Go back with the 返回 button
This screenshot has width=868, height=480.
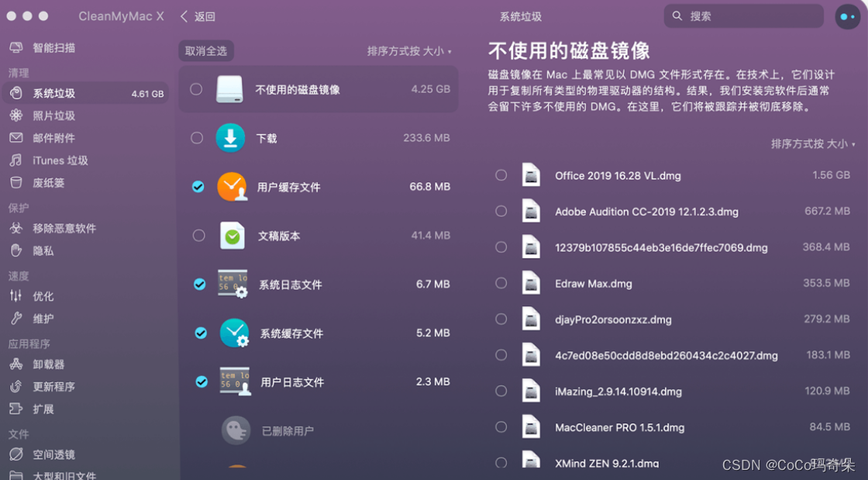click(x=198, y=16)
